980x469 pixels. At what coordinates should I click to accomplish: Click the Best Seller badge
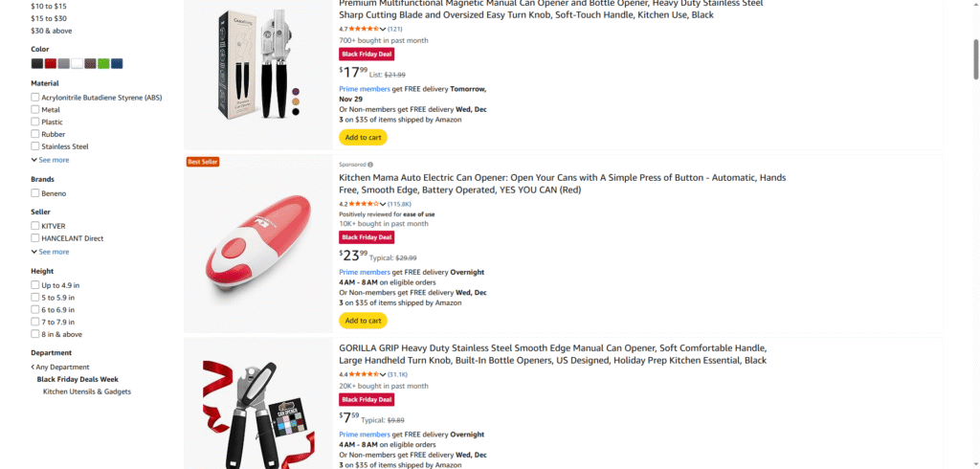[202, 162]
